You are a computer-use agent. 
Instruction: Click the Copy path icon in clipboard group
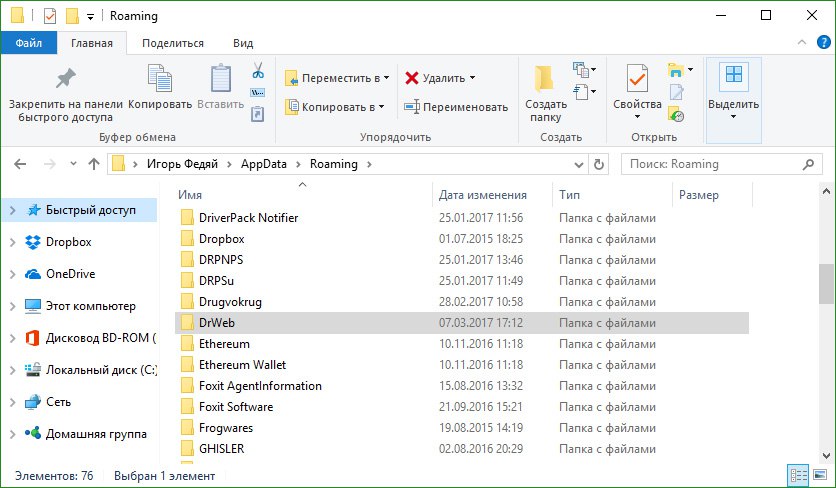[x=258, y=92]
